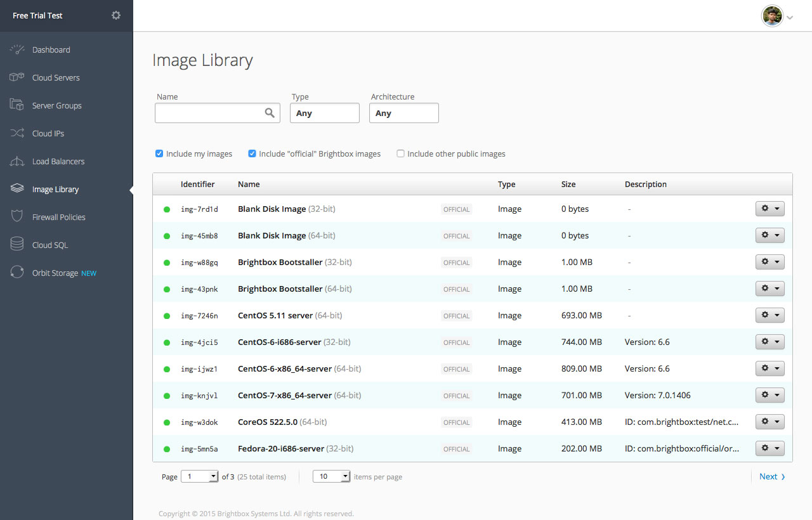The height and width of the screenshot is (520, 812).
Task: Open actions menu for CoreOS 522.5.0
Action: [769, 422]
